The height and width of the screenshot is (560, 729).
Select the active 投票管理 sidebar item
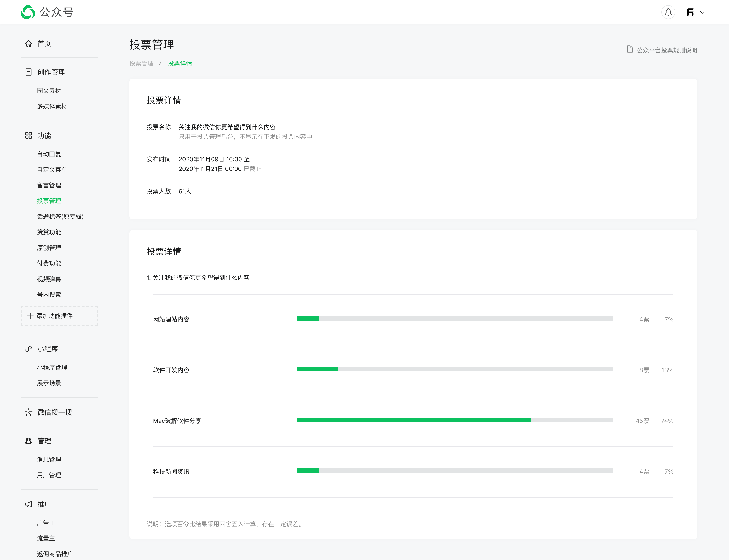coord(49,201)
